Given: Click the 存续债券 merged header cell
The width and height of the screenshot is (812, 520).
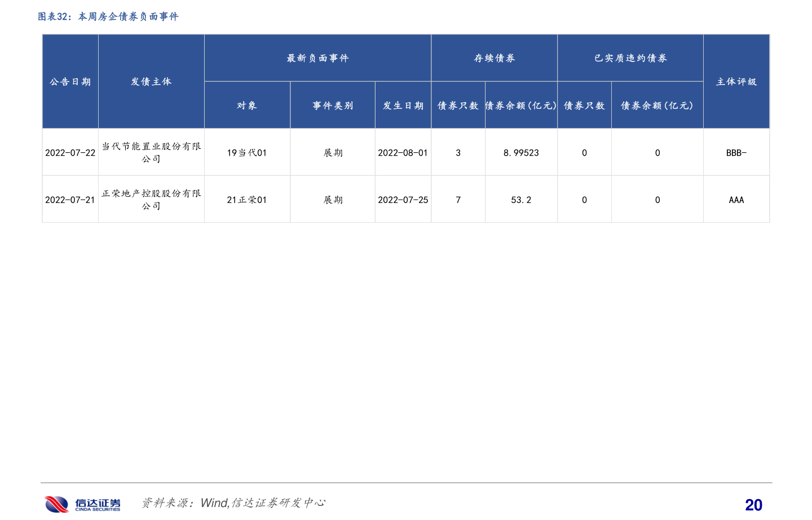Looking at the screenshot, I should [x=494, y=57].
